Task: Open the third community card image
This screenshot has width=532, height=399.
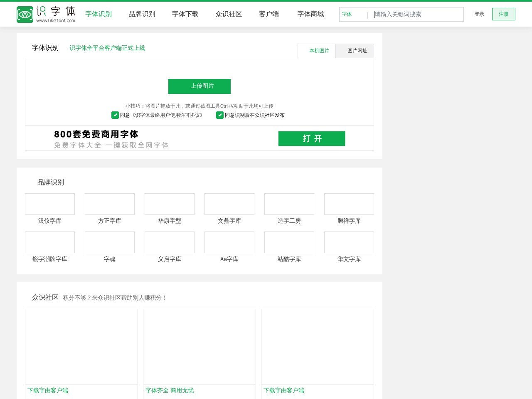Action: [x=318, y=347]
